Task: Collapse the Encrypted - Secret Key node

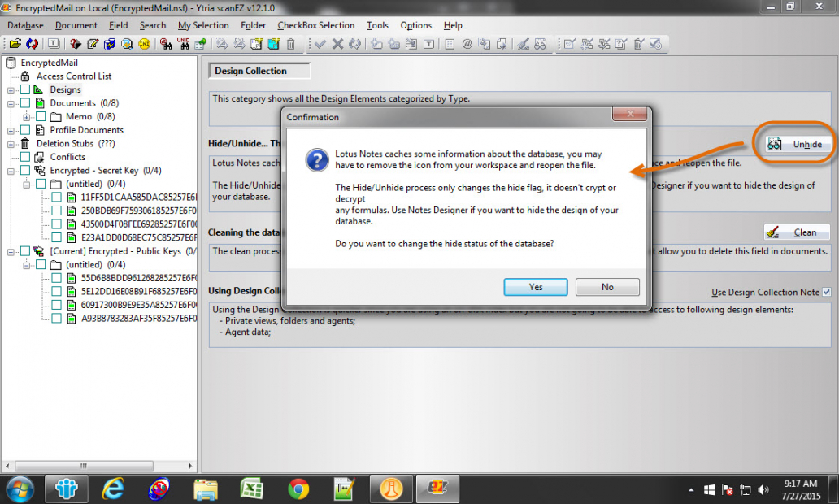Action: (11, 172)
